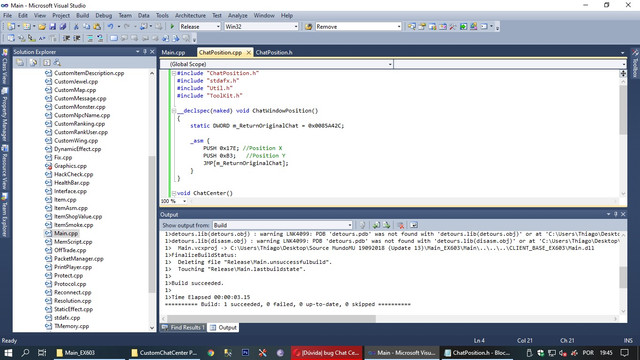This screenshot has height=360, width=640.
Task: Select Interface.cpp in Solution Explorer
Action: 70,191
